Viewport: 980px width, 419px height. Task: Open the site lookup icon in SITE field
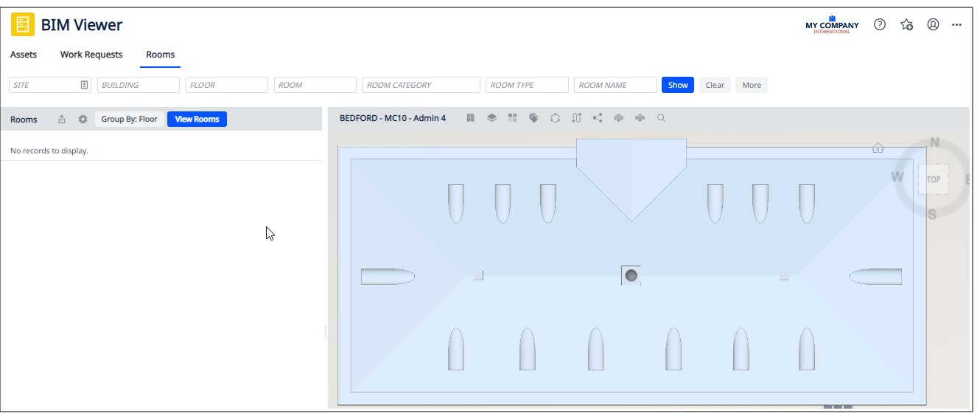[x=85, y=85]
